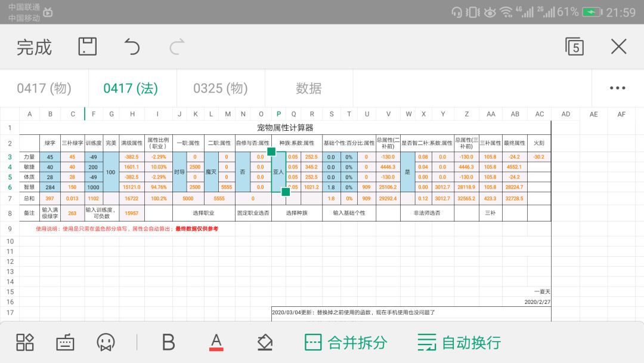Toggle 自动换行 text wrapping
This screenshot has height=363, width=644.
[x=459, y=343]
